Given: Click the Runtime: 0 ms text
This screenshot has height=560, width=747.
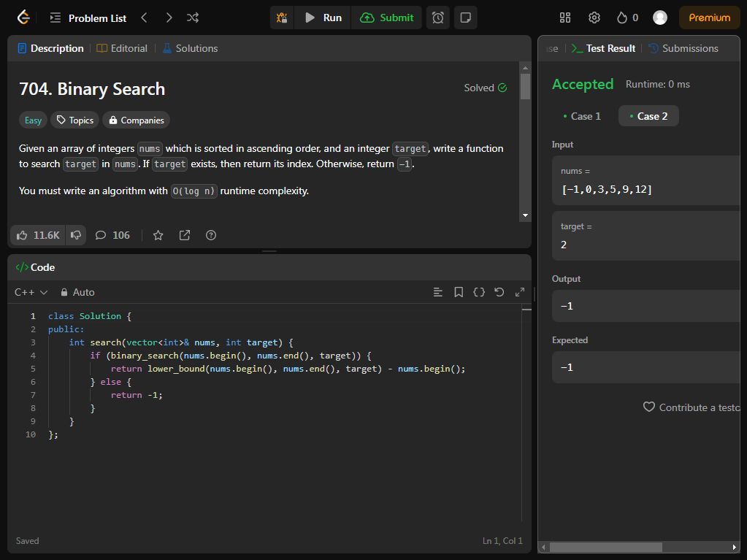Looking at the screenshot, I should tap(657, 84).
